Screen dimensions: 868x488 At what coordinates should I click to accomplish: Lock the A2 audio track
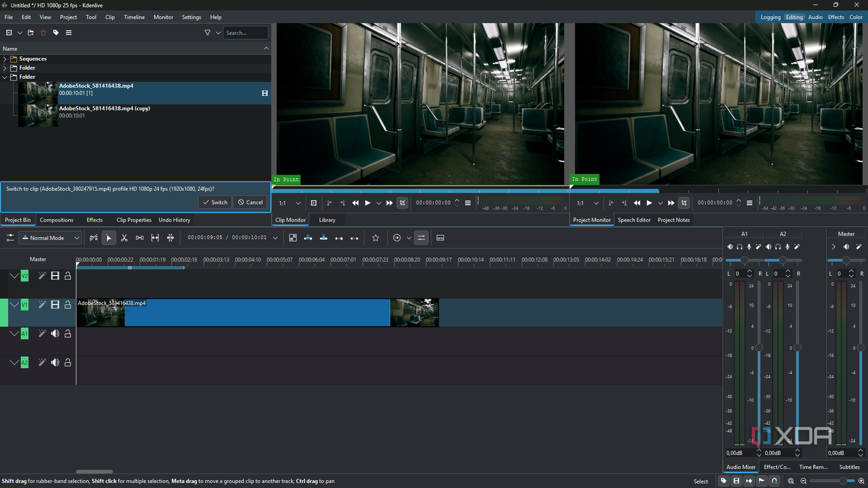pos(68,363)
